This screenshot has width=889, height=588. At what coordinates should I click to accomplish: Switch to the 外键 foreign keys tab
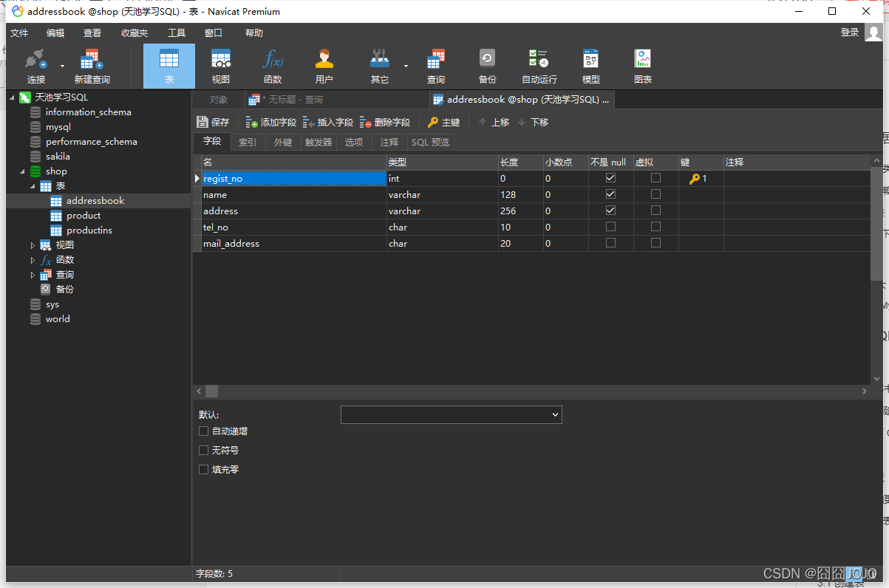[x=283, y=142]
